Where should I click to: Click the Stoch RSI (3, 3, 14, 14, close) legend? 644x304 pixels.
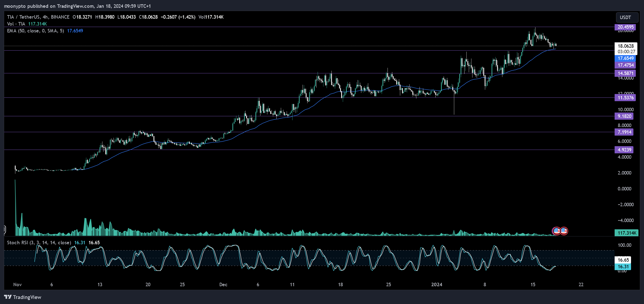[39, 243]
